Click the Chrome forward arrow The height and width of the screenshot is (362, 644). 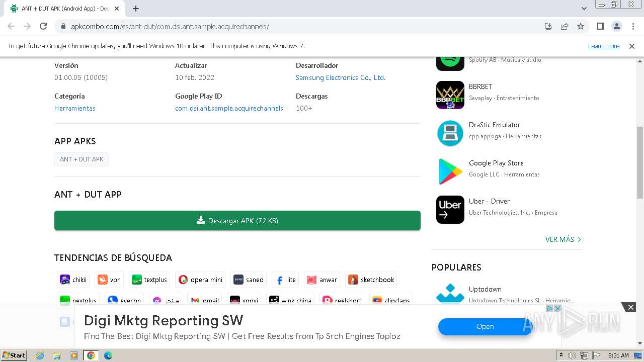click(27, 26)
